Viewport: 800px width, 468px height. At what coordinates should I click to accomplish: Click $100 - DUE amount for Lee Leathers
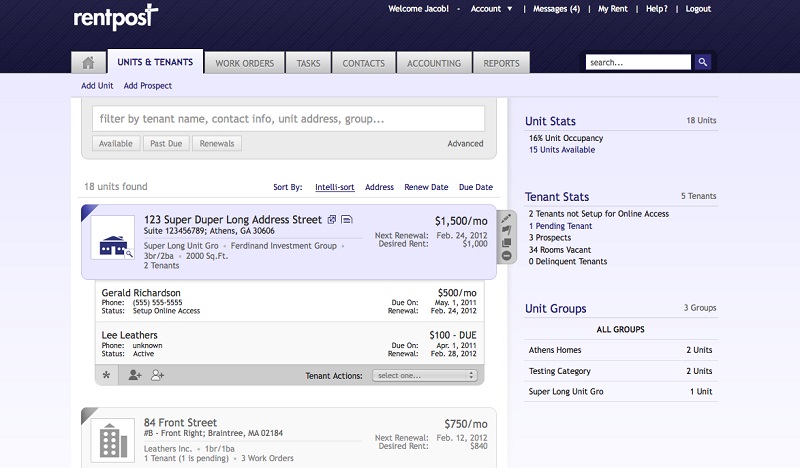click(453, 335)
